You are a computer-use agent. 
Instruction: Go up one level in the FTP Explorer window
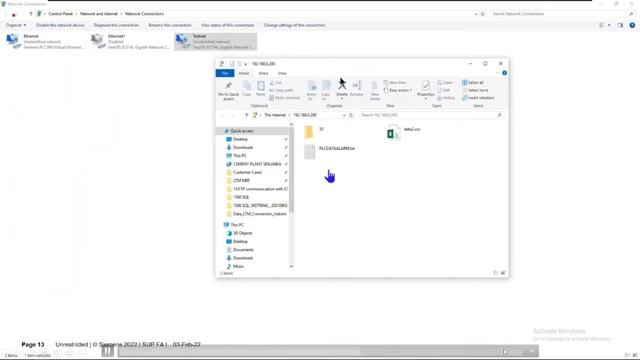(246, 116)
